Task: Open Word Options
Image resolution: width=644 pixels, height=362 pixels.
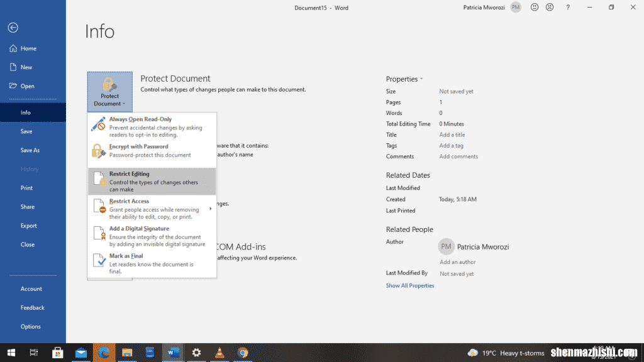Action: click(x=33, y=327)
